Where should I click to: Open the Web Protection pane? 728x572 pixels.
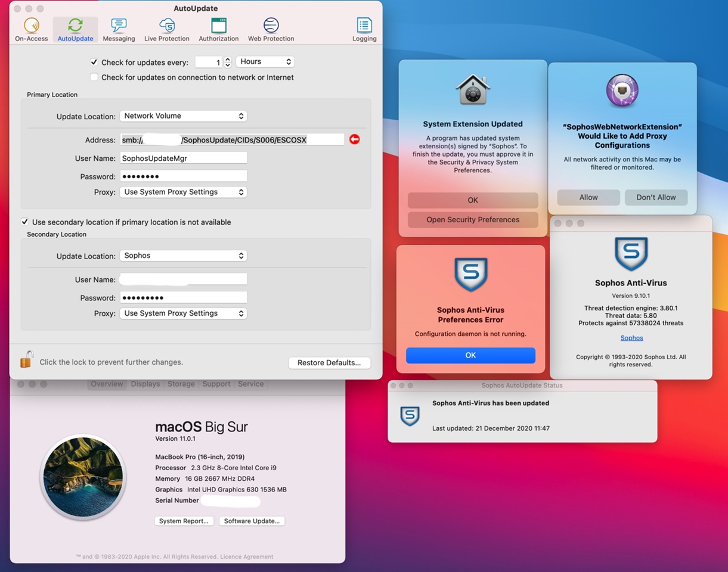click(x=271, y=30)
